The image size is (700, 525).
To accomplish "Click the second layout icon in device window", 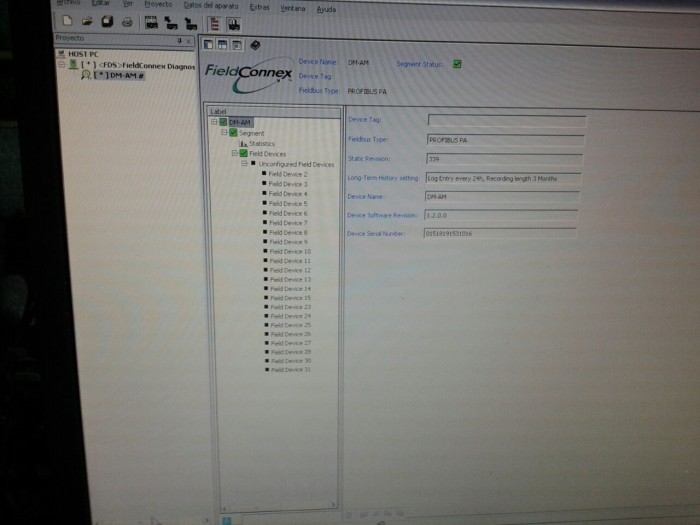I will pos(222,44).
